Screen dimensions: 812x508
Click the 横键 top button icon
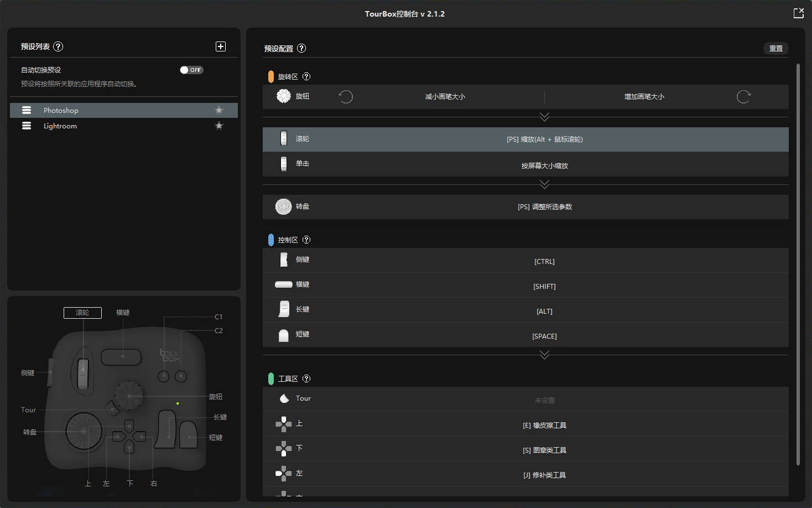284,284
